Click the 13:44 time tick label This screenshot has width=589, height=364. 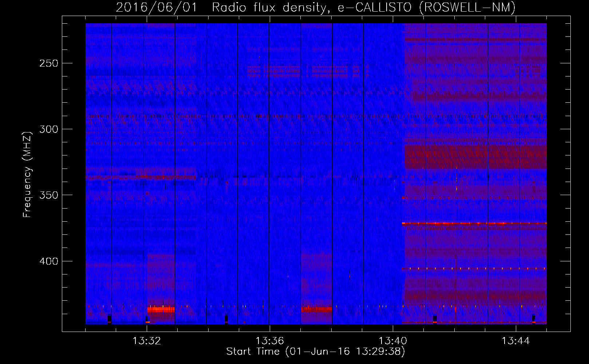coord(516,341)
